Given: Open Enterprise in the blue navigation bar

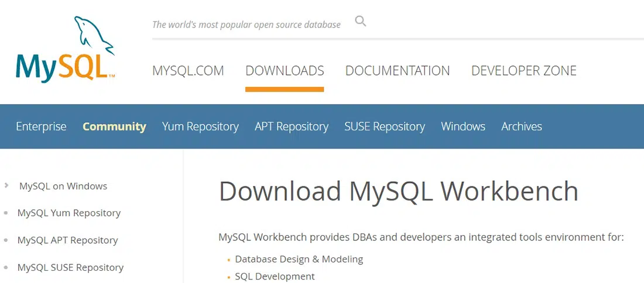Looking at the screenshot, I should point(41,126).
